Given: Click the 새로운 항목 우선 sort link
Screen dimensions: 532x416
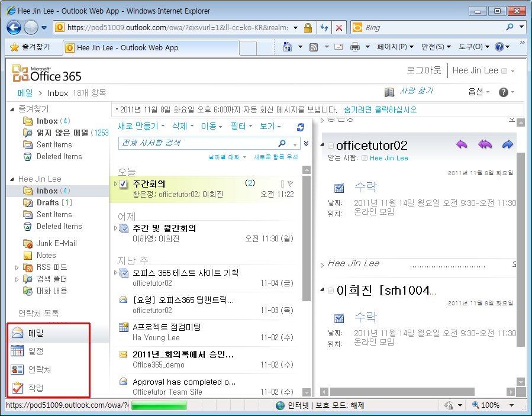Looking at the screenshot, I should tap(276, 157).
